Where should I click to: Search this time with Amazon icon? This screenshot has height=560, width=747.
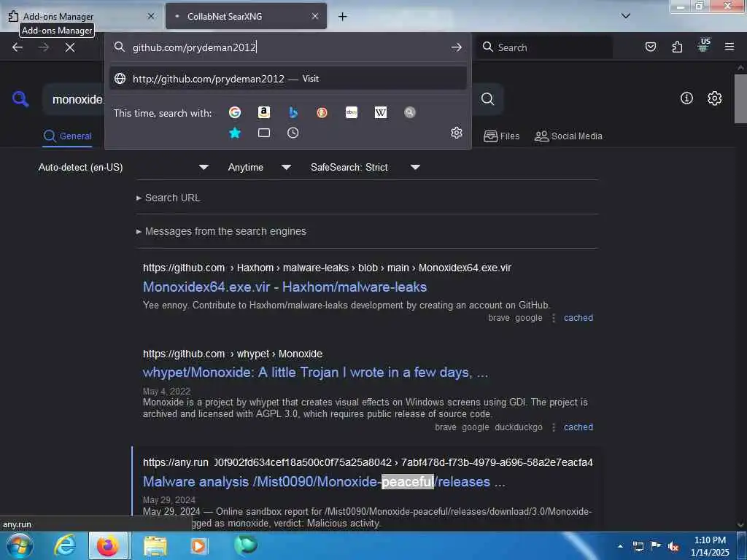pos(264,112)
